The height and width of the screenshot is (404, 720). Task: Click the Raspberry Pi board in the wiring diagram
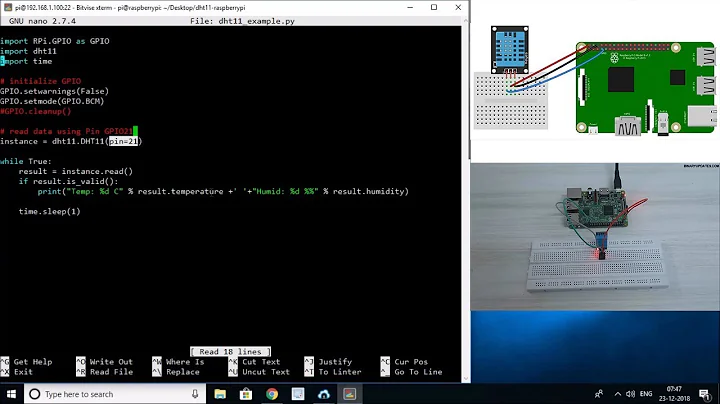tap(646, 88)
